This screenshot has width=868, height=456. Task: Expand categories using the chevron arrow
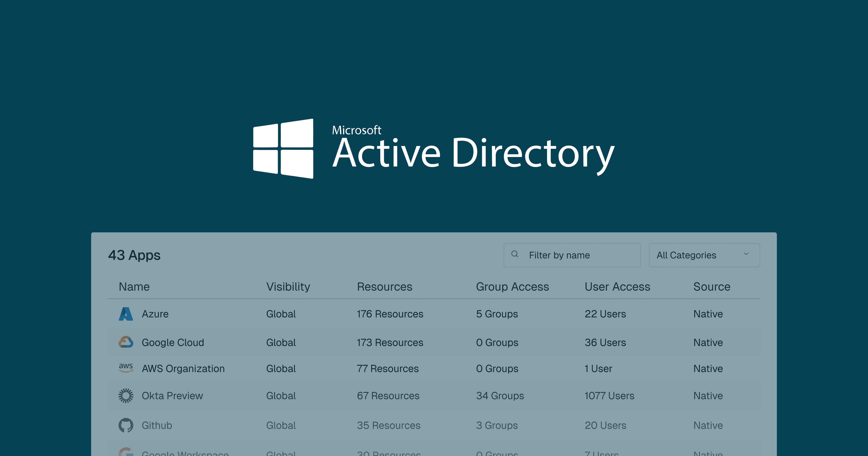click(x=746, y=254)
